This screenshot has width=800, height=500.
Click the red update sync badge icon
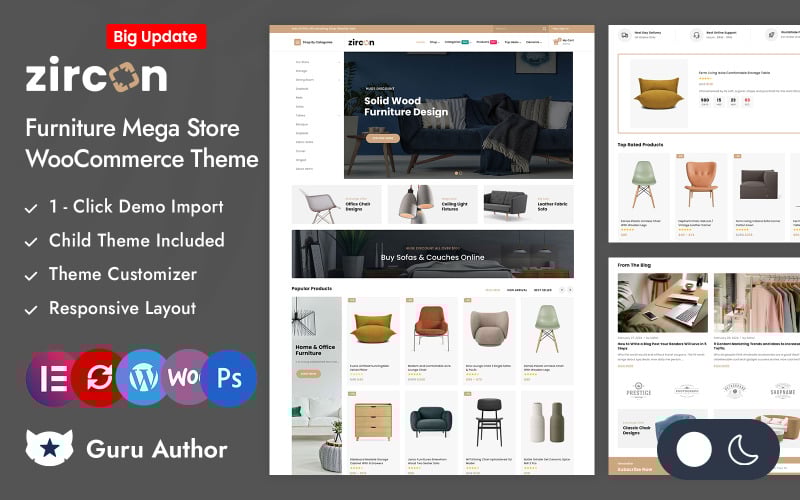(99, 378)
